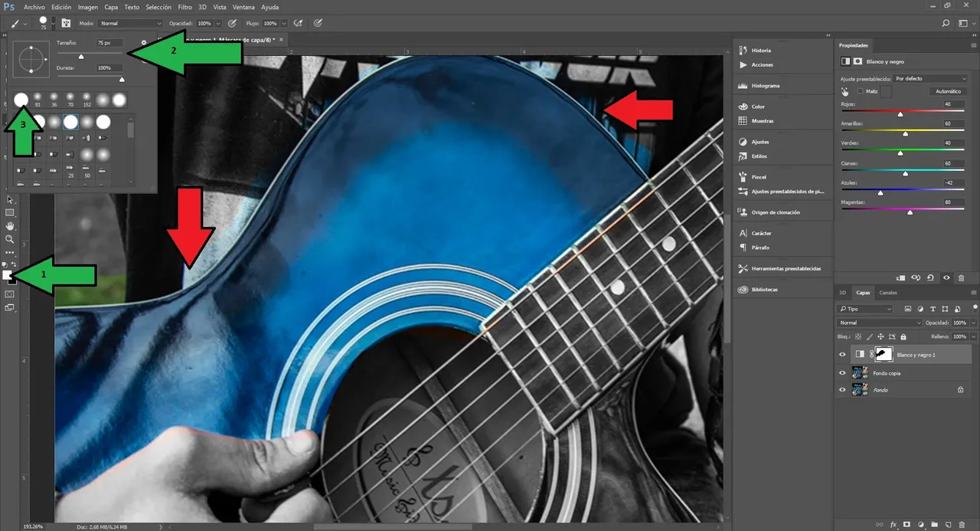Image resolution: width=980 pixels, height=531 pixels.
Task: Click the trash icon in Propiedades panel
Action: click(x=962, y=278)
